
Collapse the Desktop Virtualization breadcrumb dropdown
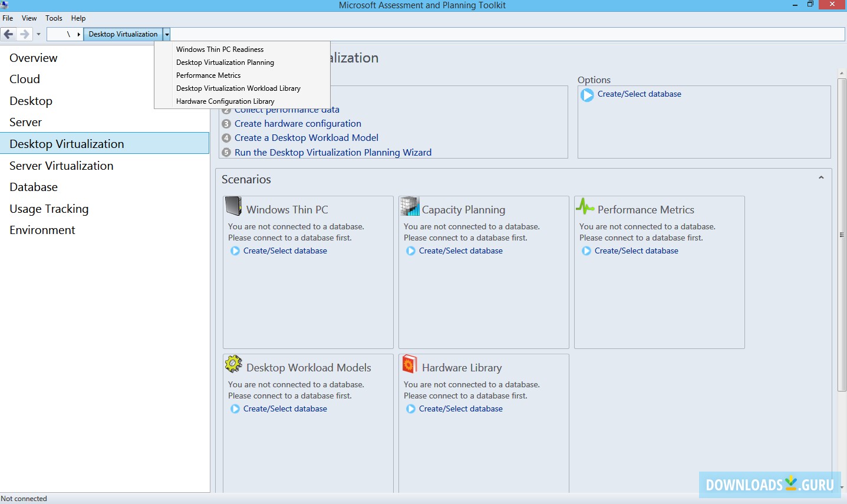pos(167,34)
